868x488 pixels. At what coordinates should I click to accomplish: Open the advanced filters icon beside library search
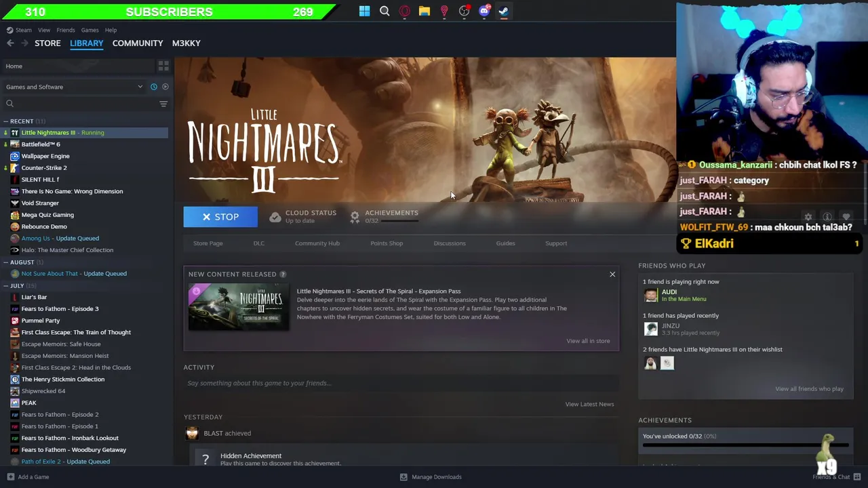pyautogui.click(x=163, y=104)
